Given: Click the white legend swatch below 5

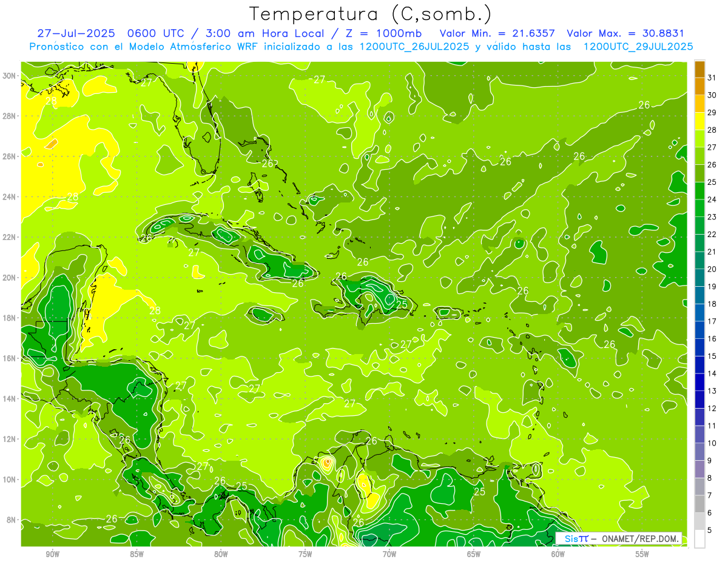Looking at the screenshot, I should pyautogui.click(x=699, y=538).
